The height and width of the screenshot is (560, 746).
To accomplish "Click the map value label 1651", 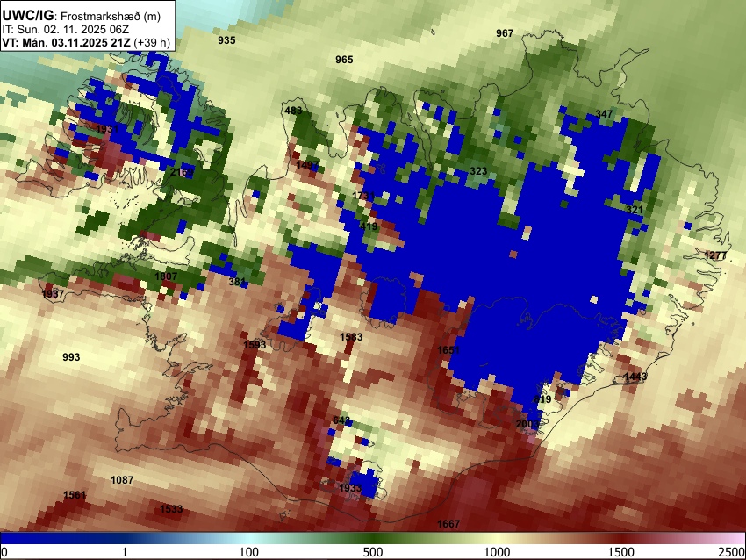I will click(448, 350).
